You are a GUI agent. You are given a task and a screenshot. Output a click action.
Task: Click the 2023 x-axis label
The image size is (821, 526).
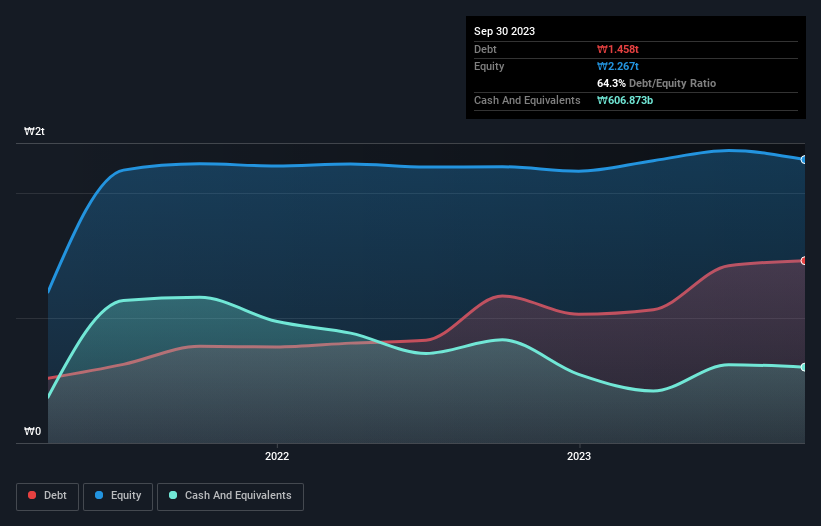point(579,456)
